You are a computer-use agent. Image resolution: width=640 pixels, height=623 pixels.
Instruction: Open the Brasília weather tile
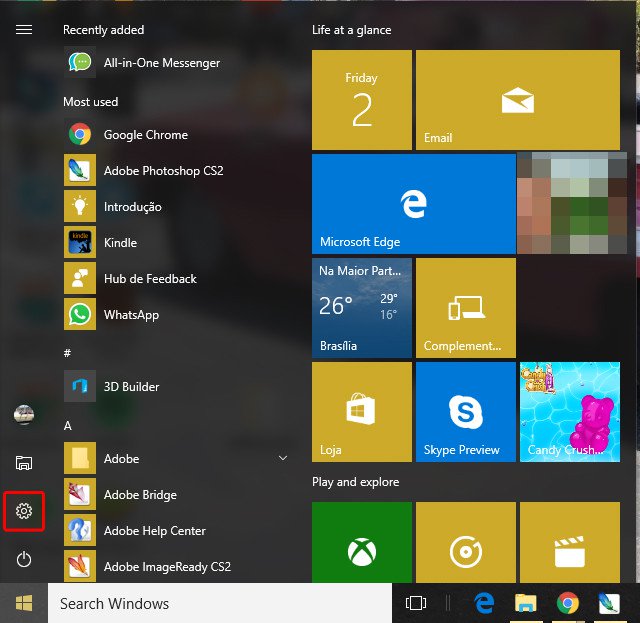pos(362,308)
